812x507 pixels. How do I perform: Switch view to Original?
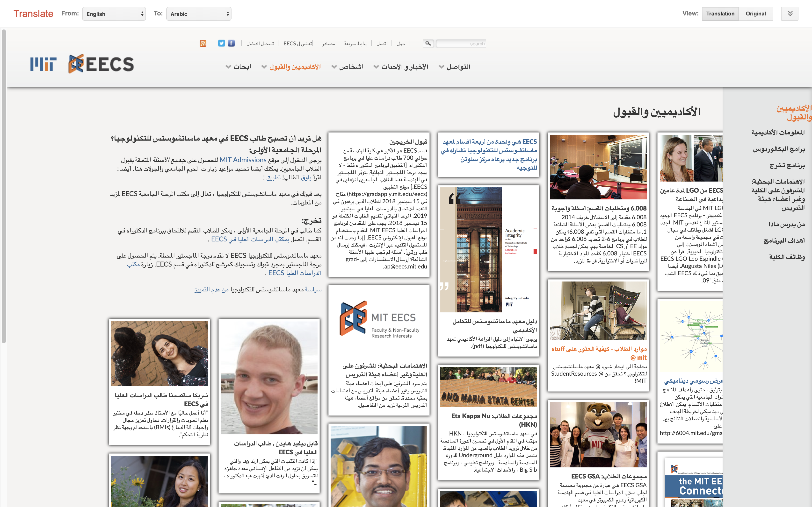pyautogui.click(x=756, y=14)
